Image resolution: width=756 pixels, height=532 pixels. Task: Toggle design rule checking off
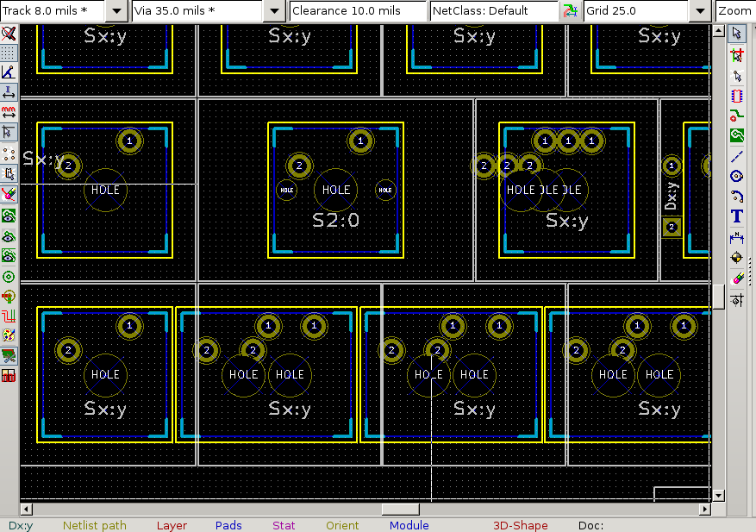[x=9, y=34]
